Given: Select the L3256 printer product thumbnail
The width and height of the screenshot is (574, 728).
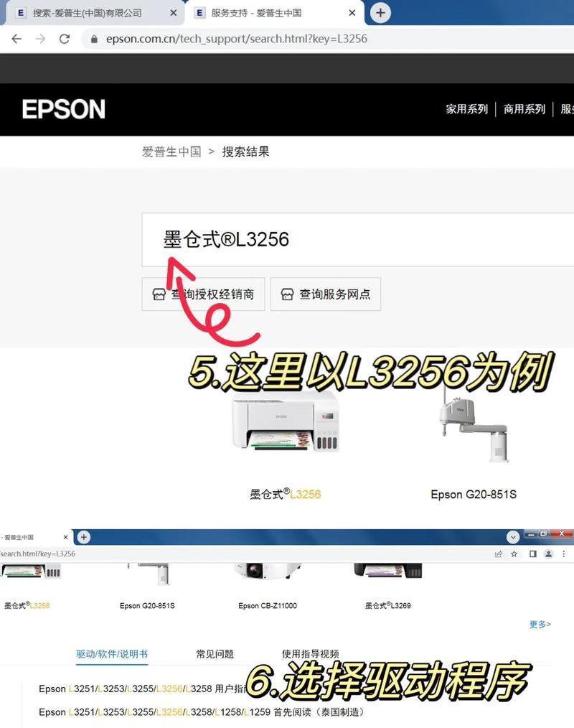Looking at the screenshot, I should tap(286, 421).
